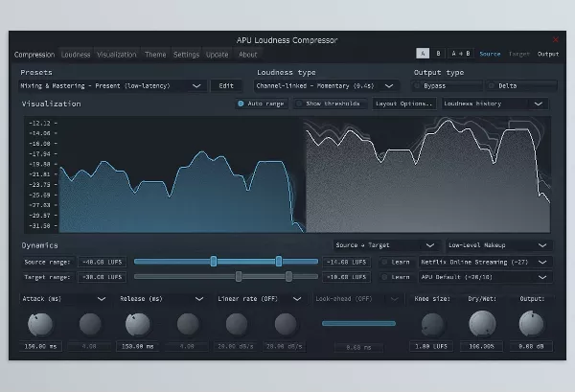Enable the Delta output type
This screenshot has height=392, width=575.
point(522,86)
